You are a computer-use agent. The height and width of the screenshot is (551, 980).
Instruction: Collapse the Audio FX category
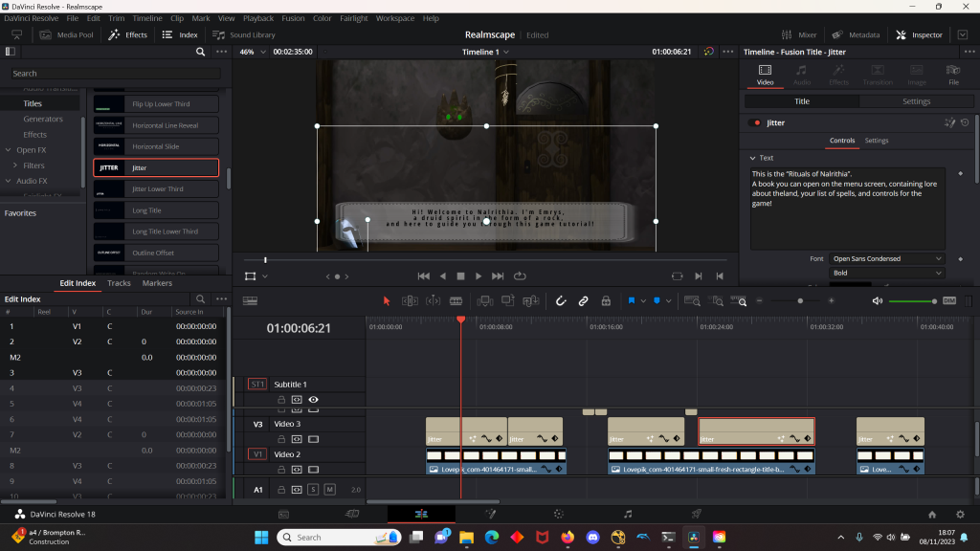8,181
